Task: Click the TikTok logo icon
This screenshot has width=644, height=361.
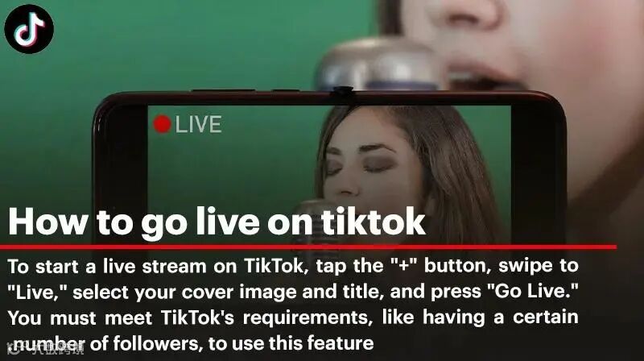Action: (x=29, y=29)
